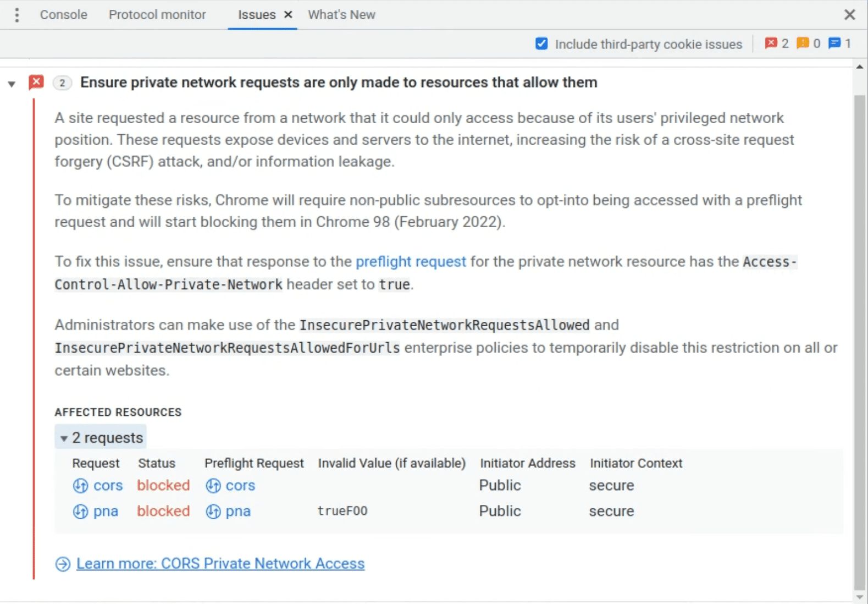868x604 pixels.
Task: Click the issue occurrence count badge 2
Action: (62, 83)
